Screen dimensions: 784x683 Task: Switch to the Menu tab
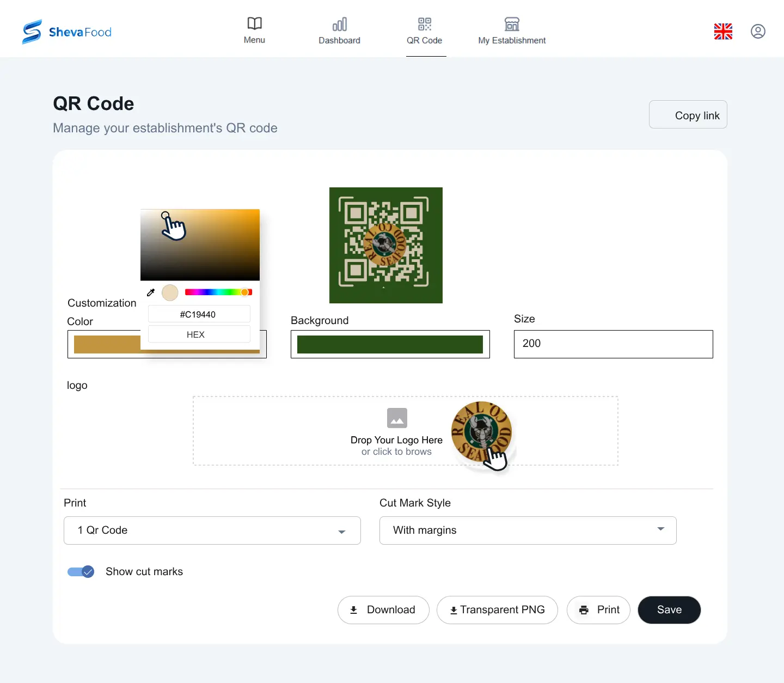click(x=254, y=25)
